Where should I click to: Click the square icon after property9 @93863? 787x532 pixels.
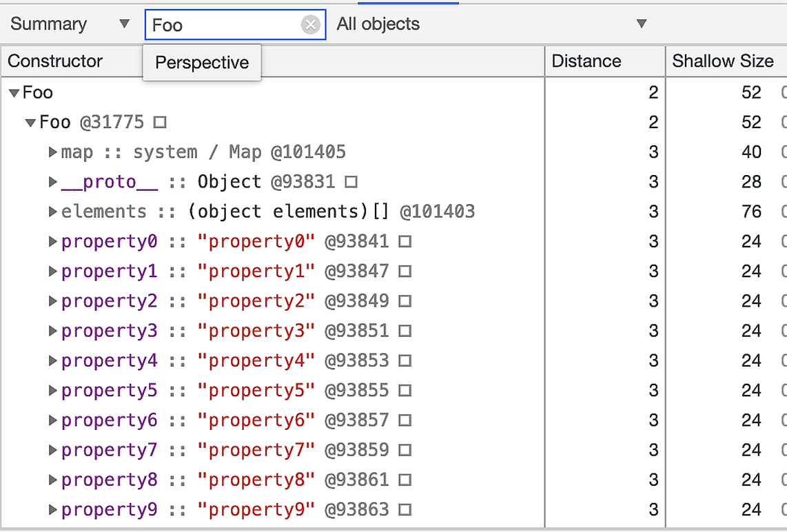pos(405,510)
